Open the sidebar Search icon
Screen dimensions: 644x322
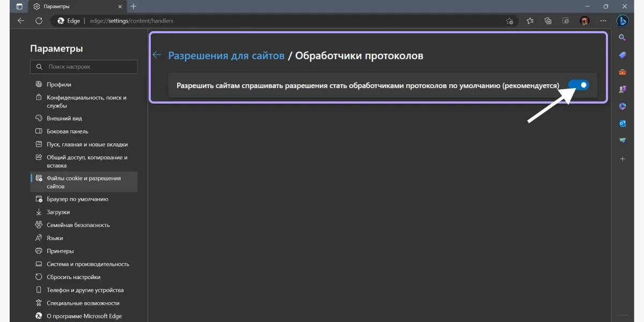click(623, 38)
